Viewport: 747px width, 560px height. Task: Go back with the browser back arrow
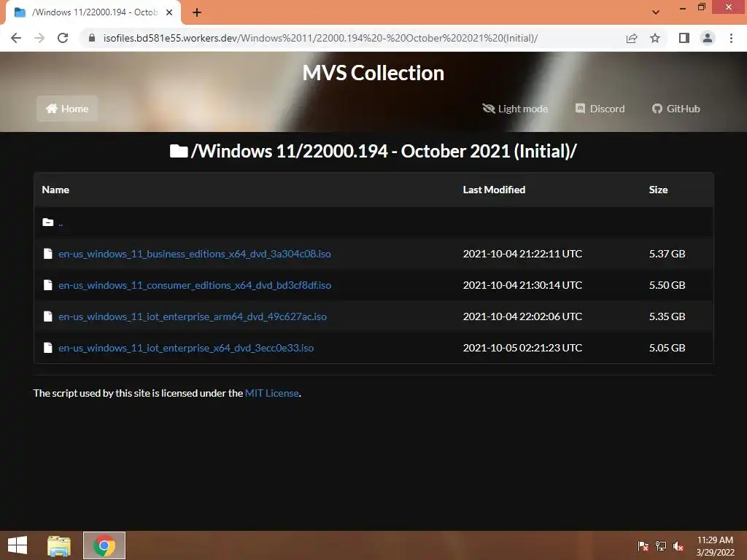coord(16,38)
